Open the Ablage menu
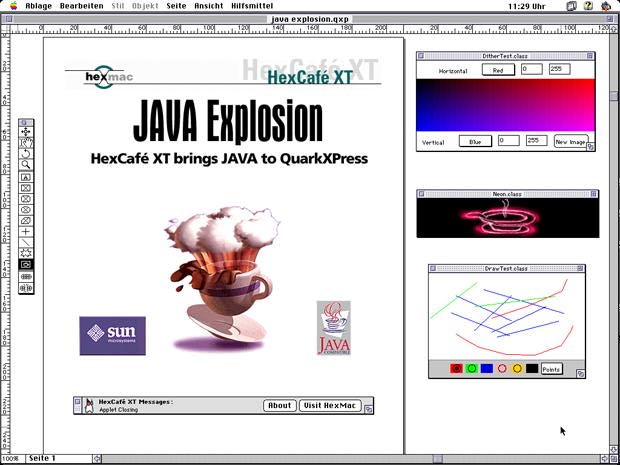 coord(36,6)
